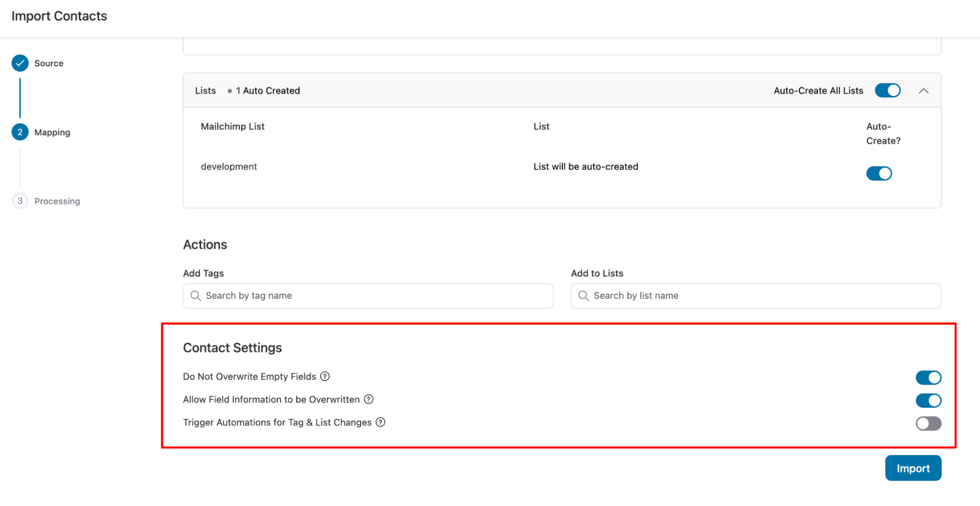Enable Trigger Automations for Tag & List Changes
The width and height of the screenshot is (980, 506).
click(x=928, y=423)
